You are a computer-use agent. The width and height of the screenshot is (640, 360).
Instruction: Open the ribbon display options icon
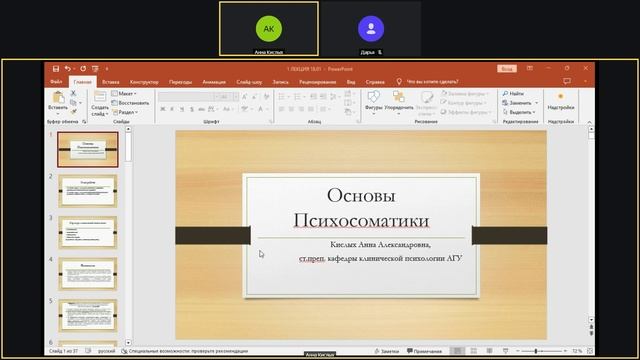point(529,68)
